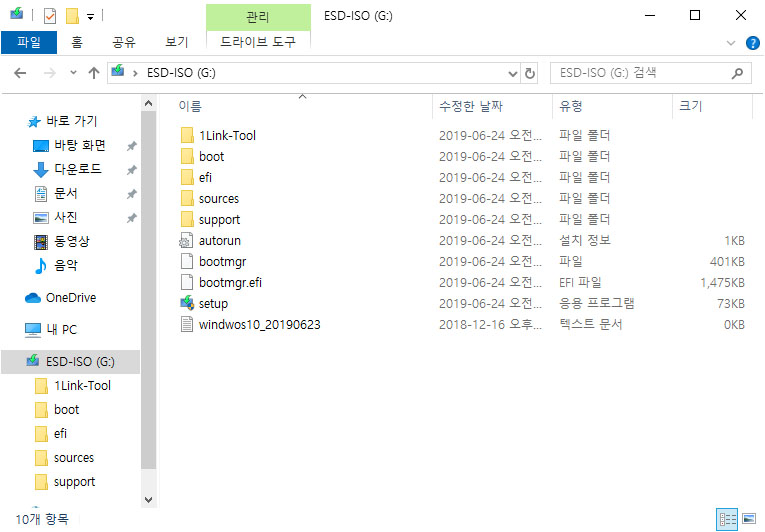Open 다운로드 in the navigation pane

(78, 169)
